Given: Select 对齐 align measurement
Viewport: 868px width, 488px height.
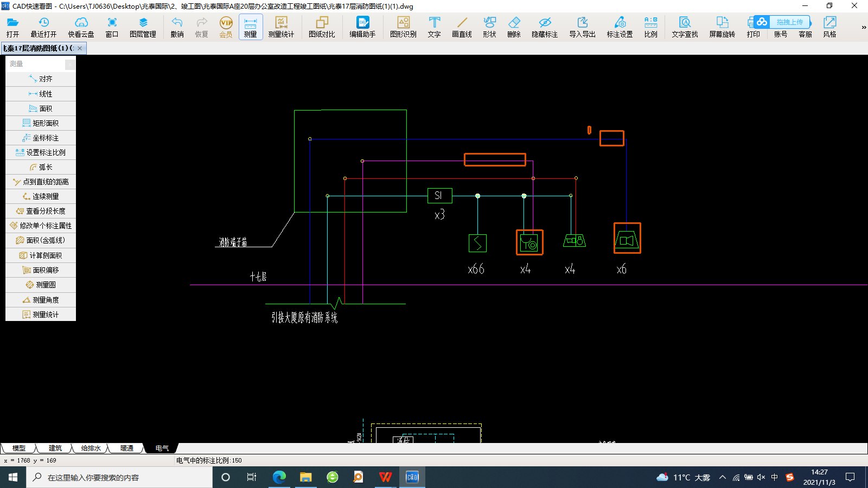Looking at the screenshot, I should coord(41,79).
